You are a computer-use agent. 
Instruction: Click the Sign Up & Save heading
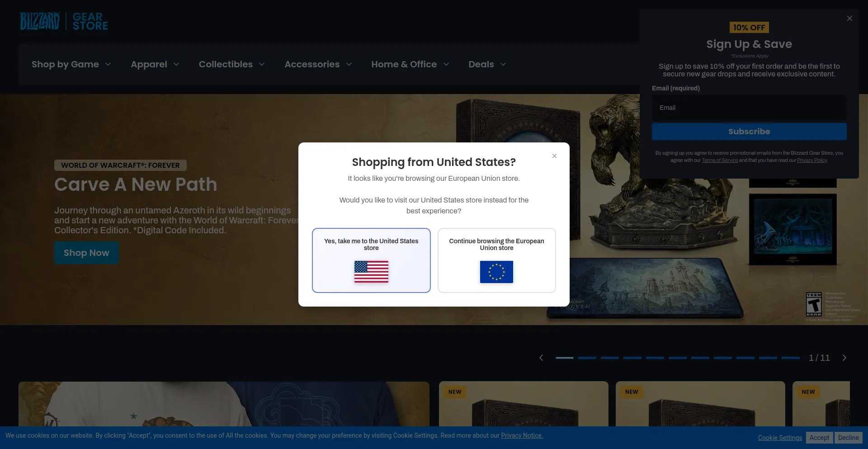coord(749,44)
